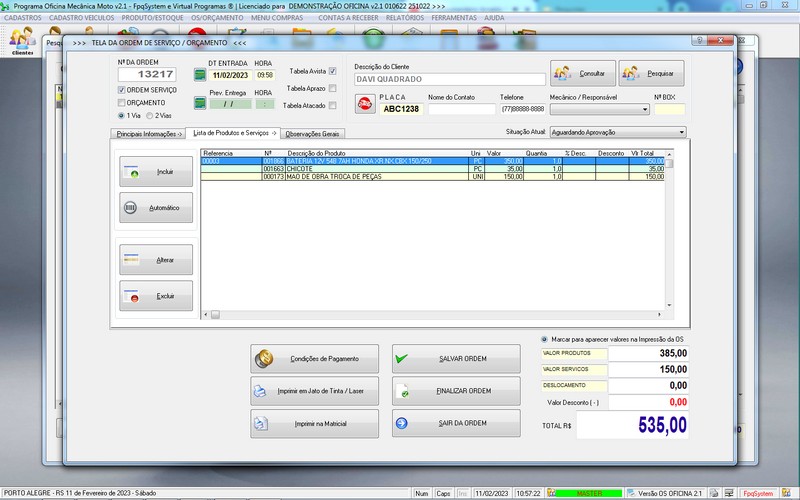Click the Excluir item button

156,296
